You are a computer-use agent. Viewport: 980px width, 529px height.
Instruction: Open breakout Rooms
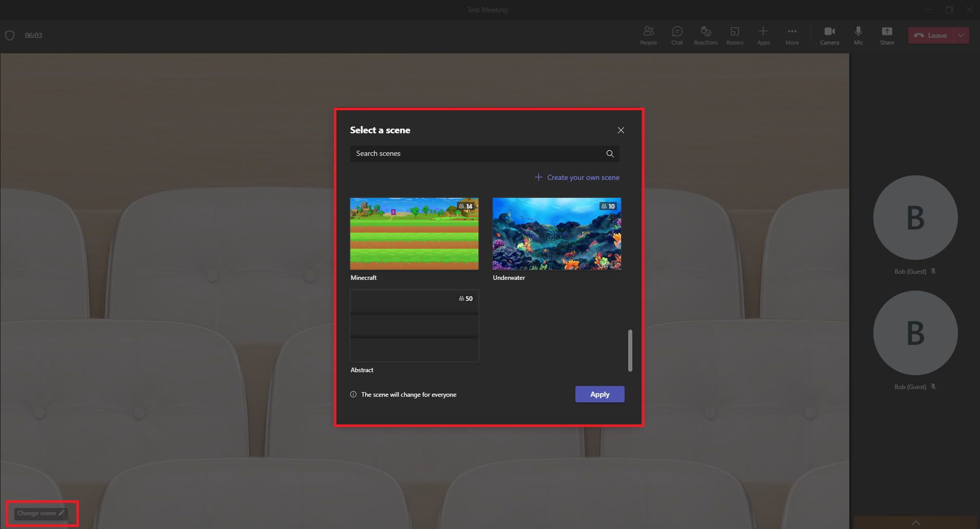point(734,35)
